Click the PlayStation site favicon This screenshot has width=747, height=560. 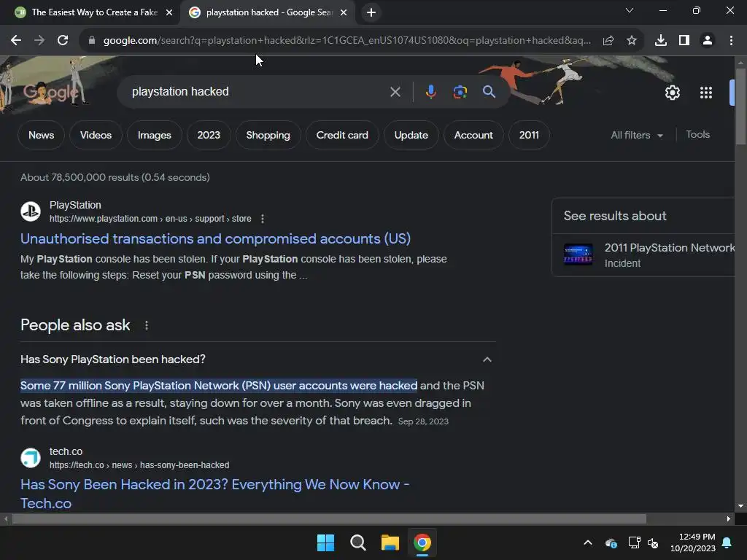pos(31,211)
